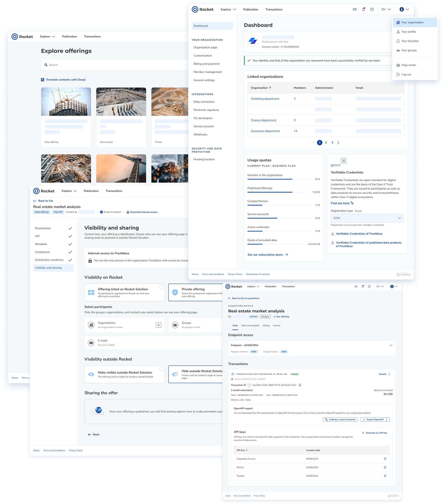The image size is (444, 504).
Task: Choose Offering listed on Rocket Solution
Action: (x=124, y=293)
